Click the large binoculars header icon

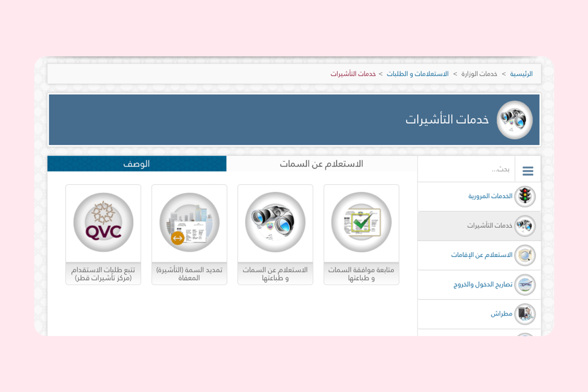coord(514,120)
